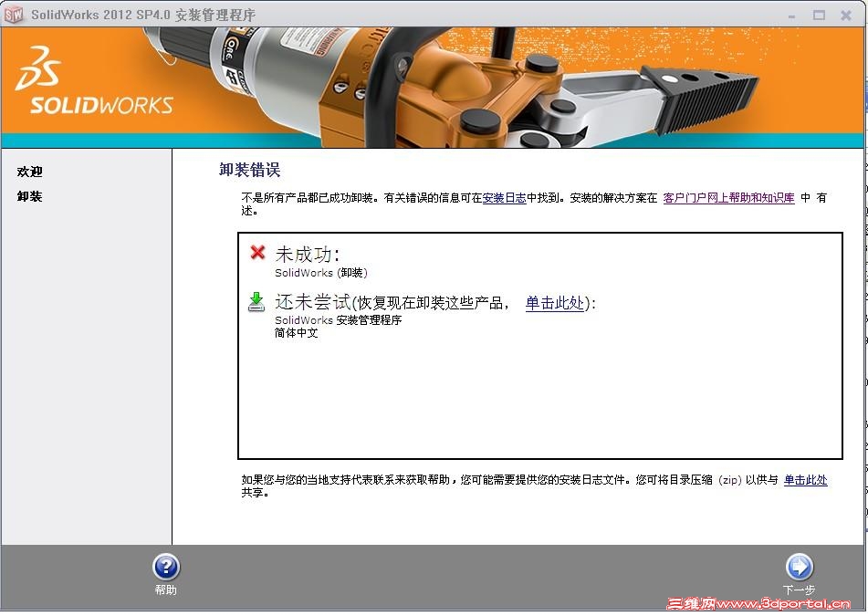Screen dimensions: 868x616
Task: Click the blue Help question mark icon
Action: click(166, 568)
